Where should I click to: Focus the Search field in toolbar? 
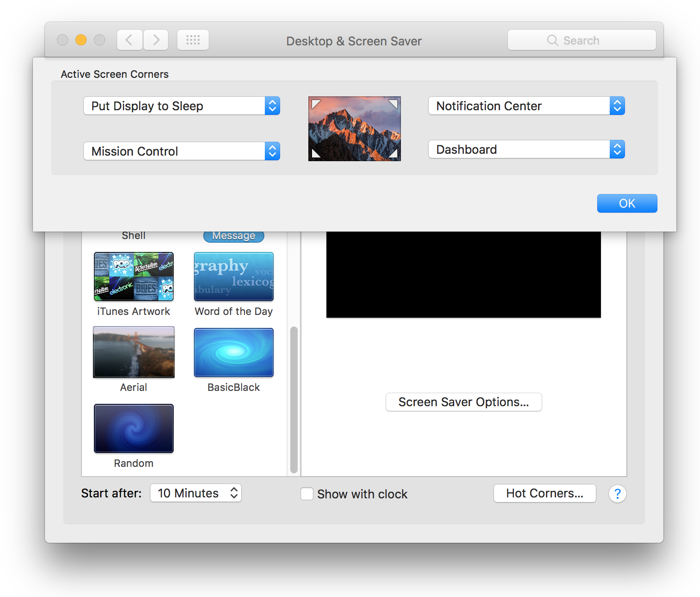point(582,40)
